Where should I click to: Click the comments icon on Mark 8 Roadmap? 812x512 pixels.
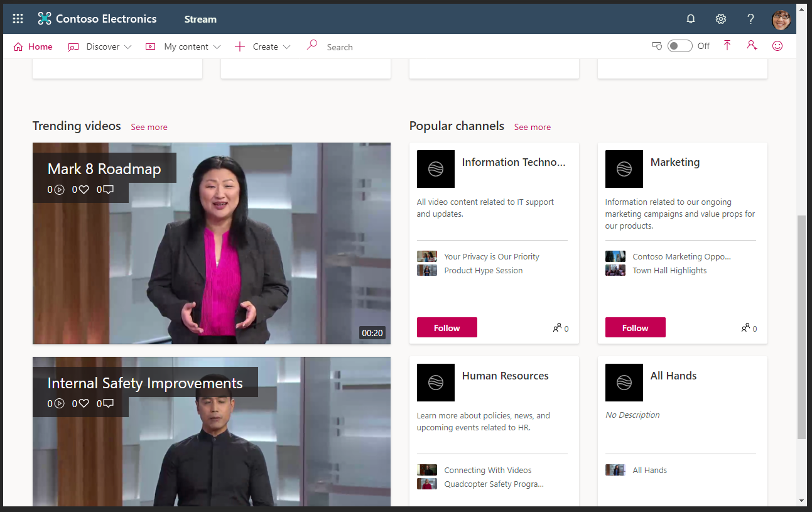coord(108,190)
